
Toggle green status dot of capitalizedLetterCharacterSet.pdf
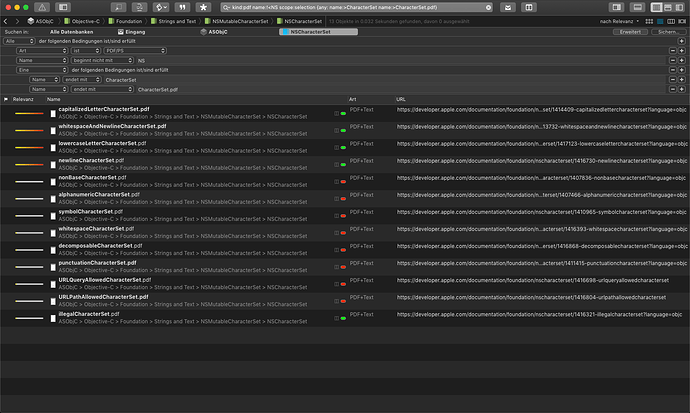click(x=343, y=113)
